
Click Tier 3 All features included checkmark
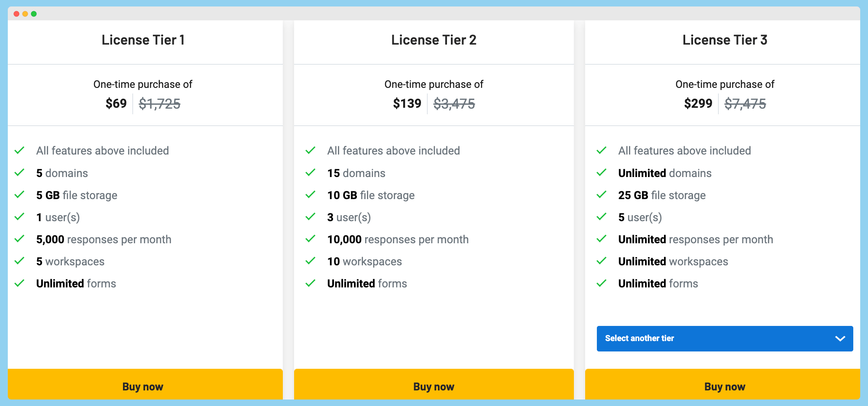click(x=602, y=151)
